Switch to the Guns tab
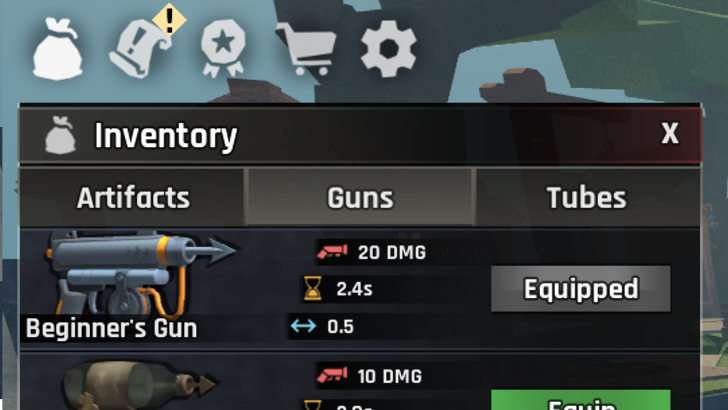Viewport: 728px width, 410px height. click(360, 197)
